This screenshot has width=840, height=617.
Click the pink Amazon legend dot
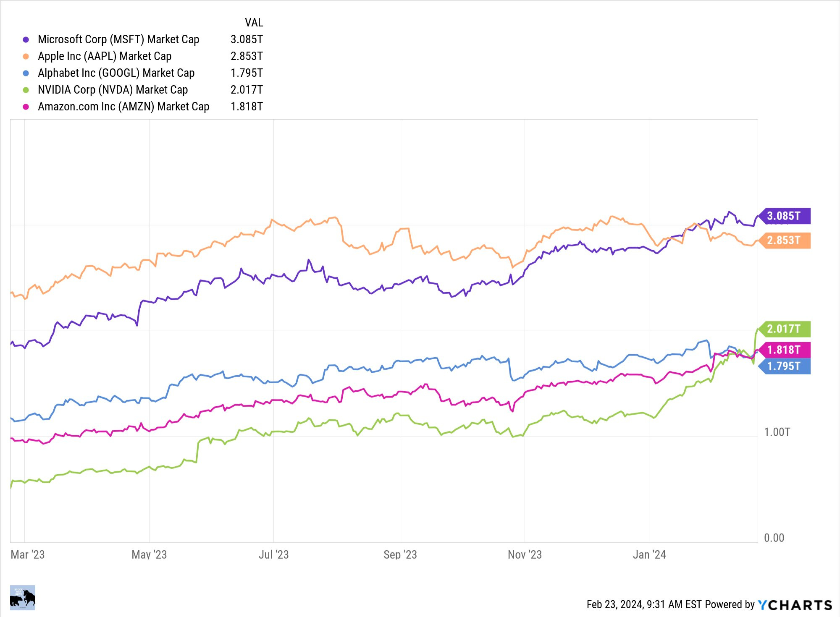click(26, 107)
